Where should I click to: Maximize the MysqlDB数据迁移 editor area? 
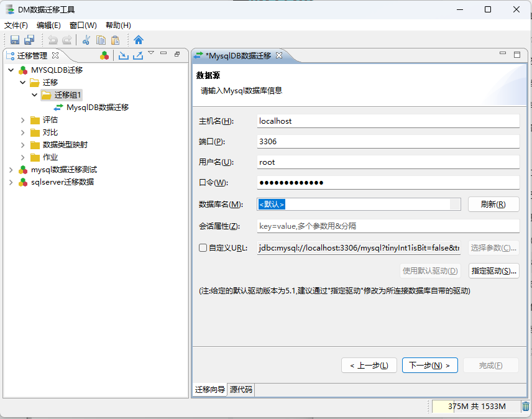click(x=517, y=55)
